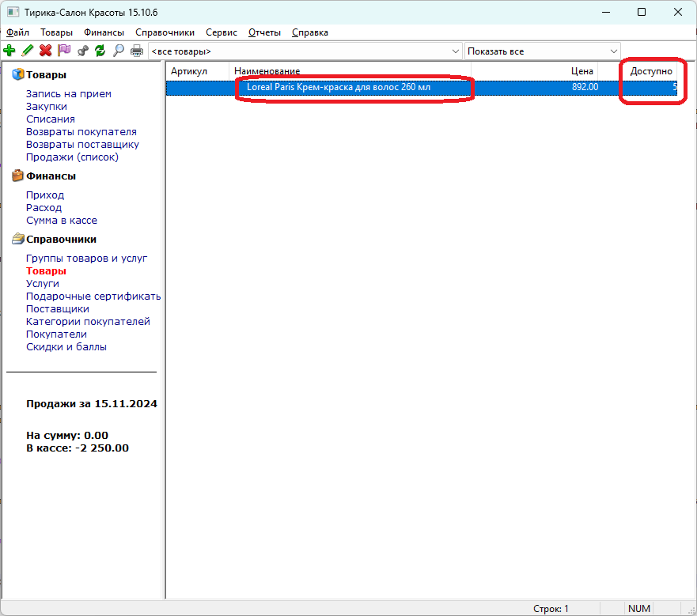Click the Продажи за 15.11.2024 heading
Screen dimensions: 697x616
pyautogui.click(x=92, y=403)
